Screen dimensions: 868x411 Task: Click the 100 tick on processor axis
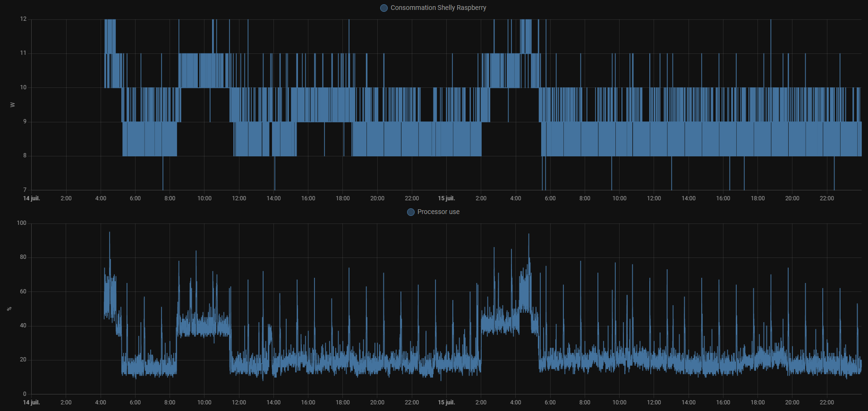(x=22, y=223)
